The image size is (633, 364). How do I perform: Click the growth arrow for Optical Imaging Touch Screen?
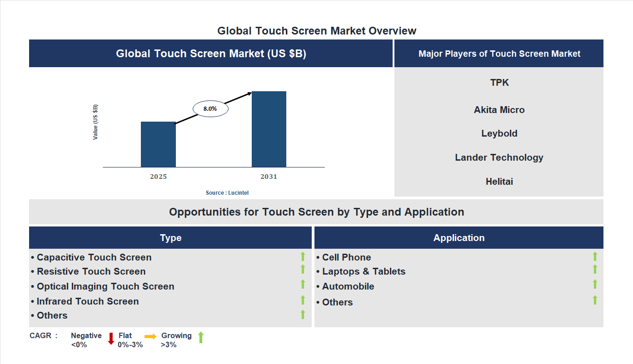click(303, 285)
